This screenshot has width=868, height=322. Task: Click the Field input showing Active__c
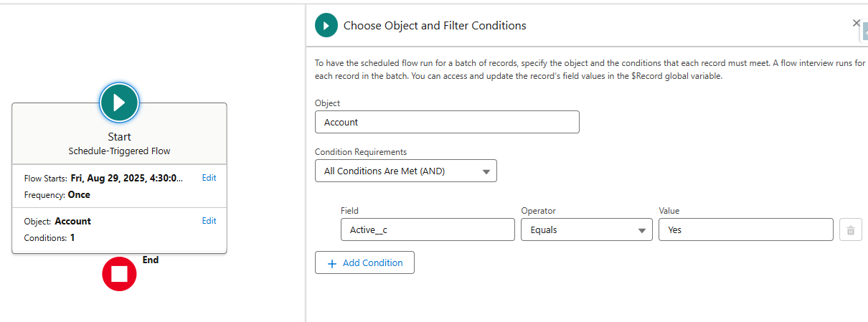click(427, 229)
